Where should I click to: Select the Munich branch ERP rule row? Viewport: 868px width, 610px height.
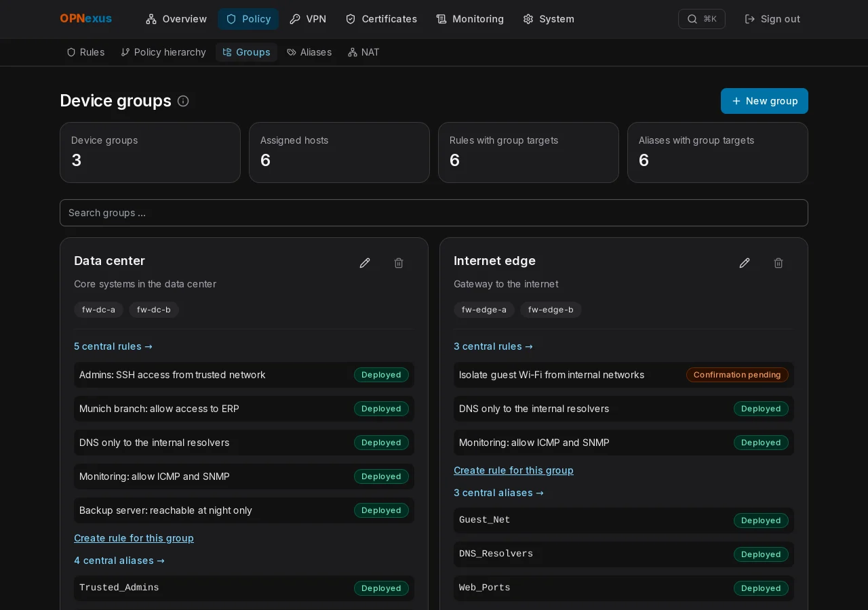[x=244, y=409]
